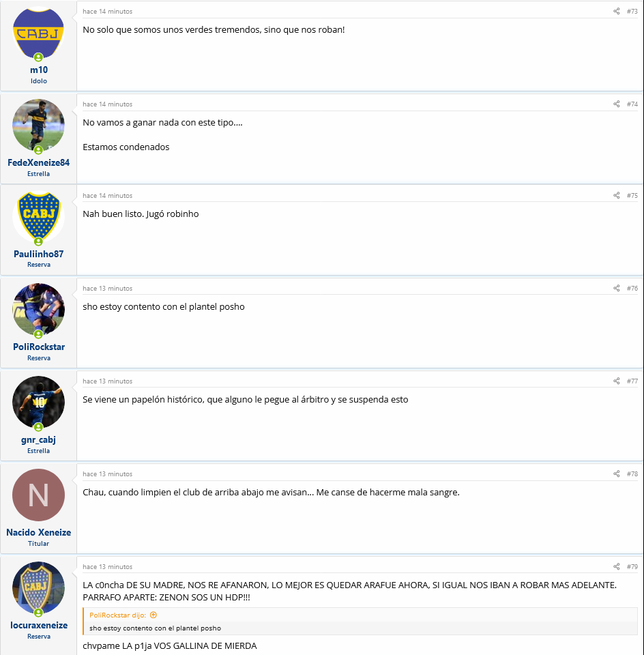Click gnr_cabj number 10 avatar

point(38,403)
